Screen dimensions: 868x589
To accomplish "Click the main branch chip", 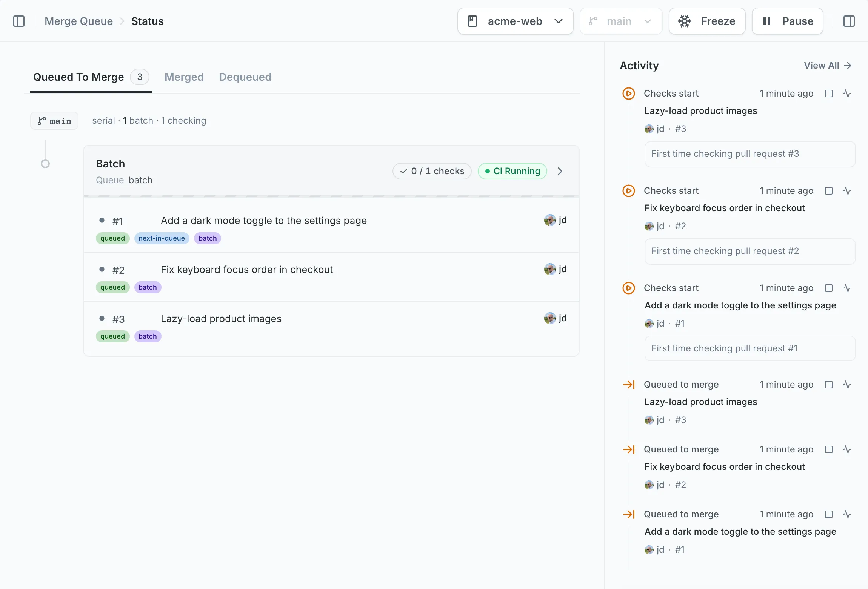I will (54, 121).
